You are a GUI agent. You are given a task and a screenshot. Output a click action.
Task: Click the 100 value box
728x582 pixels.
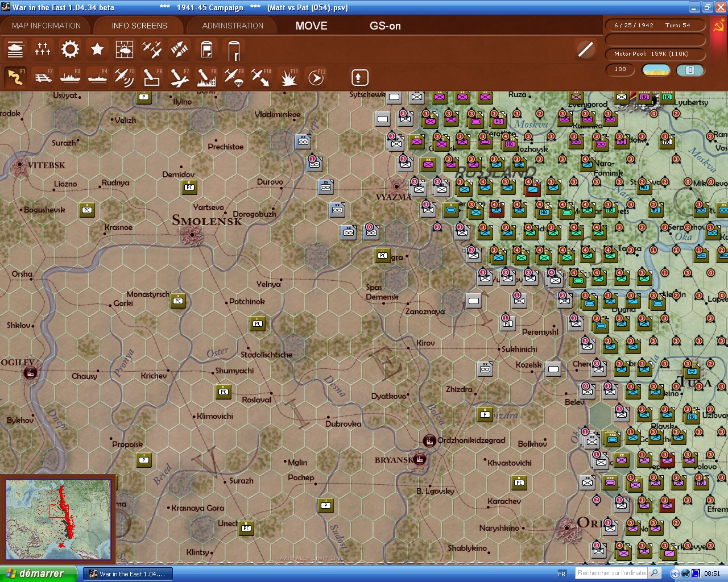tap(621, 69)
